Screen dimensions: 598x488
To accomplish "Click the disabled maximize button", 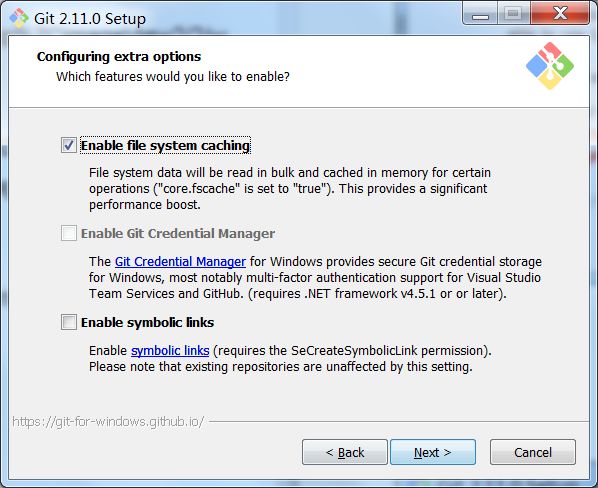I will (x=513, y=14).
